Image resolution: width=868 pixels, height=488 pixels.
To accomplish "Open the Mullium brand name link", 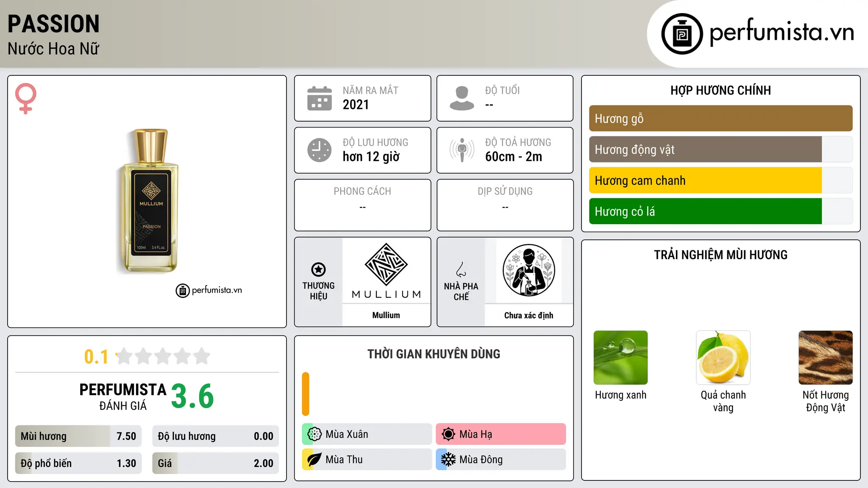I will click(386, 315).
